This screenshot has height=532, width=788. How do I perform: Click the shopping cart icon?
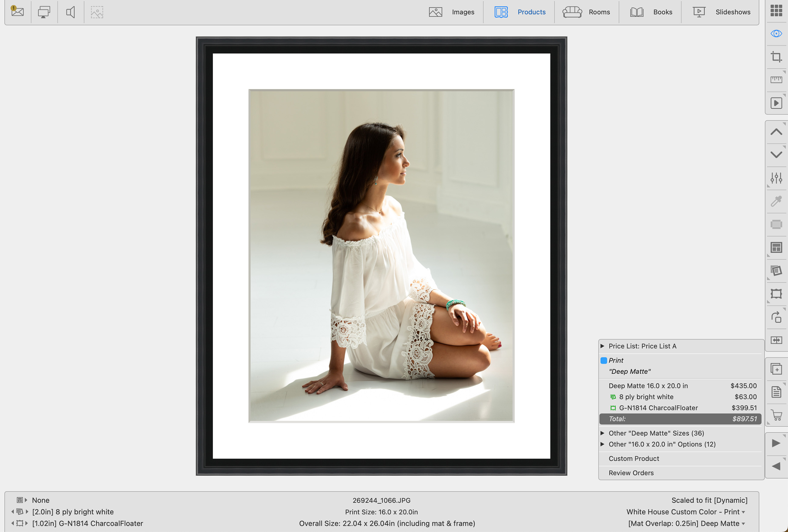click(x=776, y=415)
